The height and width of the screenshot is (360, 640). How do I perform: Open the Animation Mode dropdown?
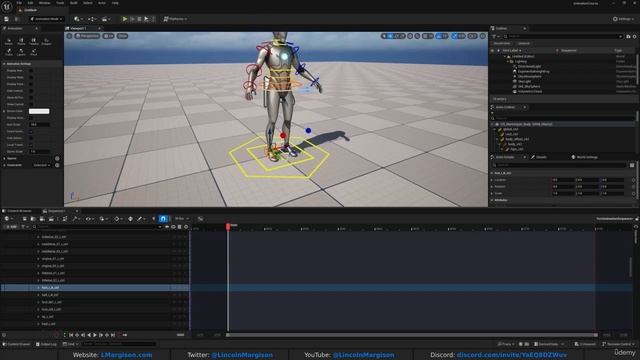(47, 19)
